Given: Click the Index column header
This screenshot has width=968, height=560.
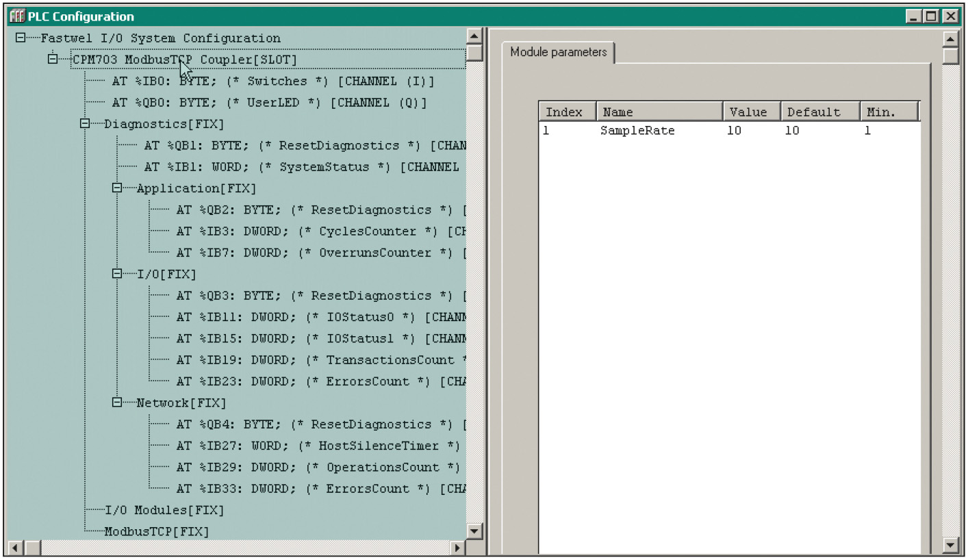Looking at the screenshot, I should (568, 112).
